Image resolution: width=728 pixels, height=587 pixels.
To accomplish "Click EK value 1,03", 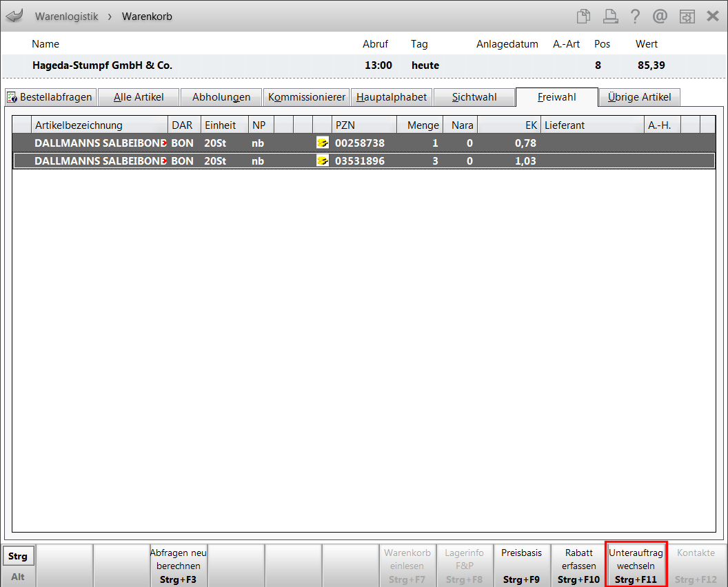I will pos(525,161).
